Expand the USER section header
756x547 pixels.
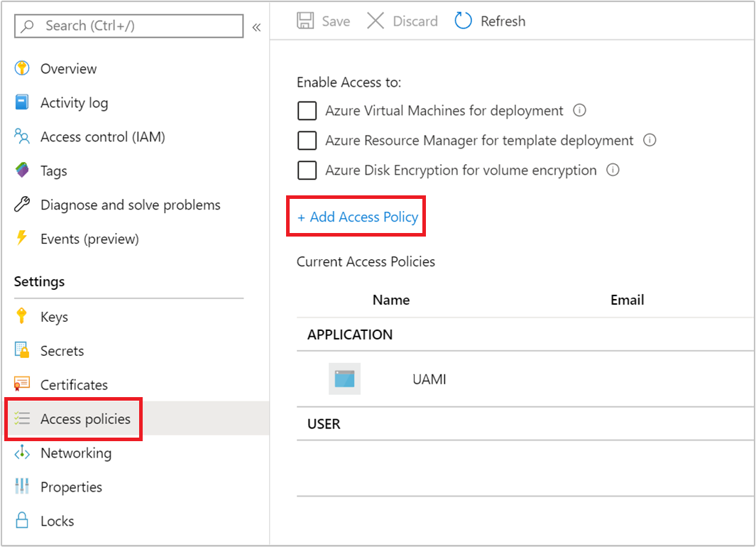pos(324,423)
